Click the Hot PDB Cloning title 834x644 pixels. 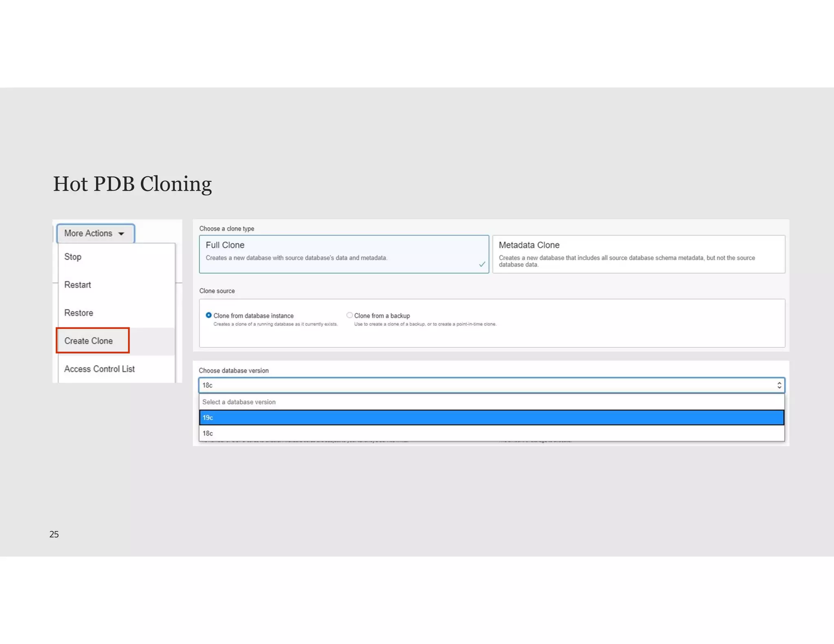[x=132, y=184]
